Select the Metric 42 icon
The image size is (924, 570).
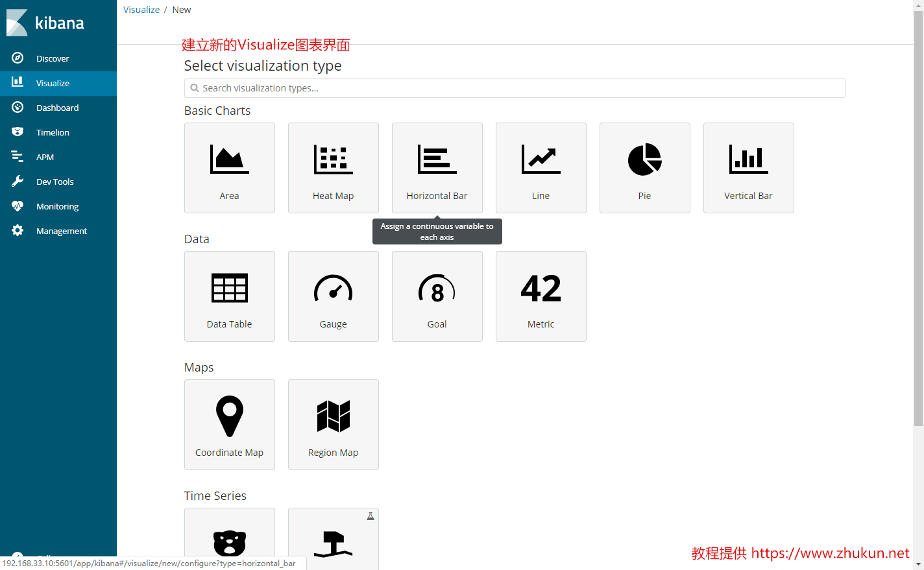click(x=541, y=288)
